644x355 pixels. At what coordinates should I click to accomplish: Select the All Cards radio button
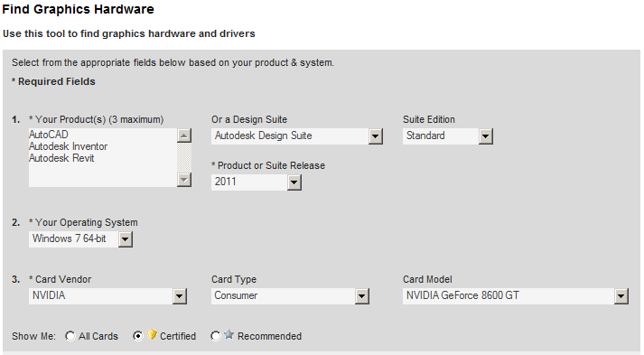(70, 336)
